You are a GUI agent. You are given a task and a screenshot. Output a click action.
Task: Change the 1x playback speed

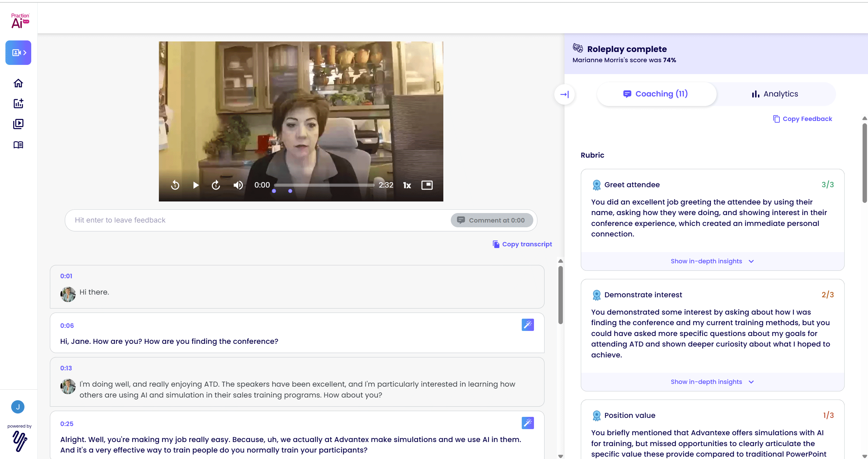(407, 186)
